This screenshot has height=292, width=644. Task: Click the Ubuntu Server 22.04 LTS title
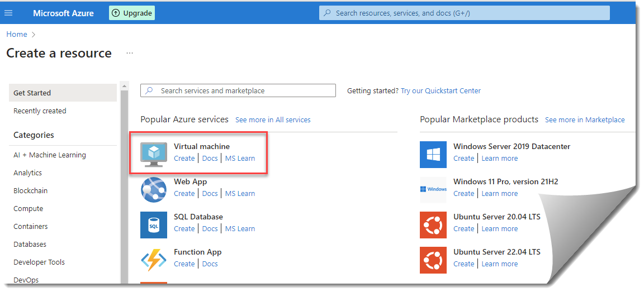[x=497, y=252]
